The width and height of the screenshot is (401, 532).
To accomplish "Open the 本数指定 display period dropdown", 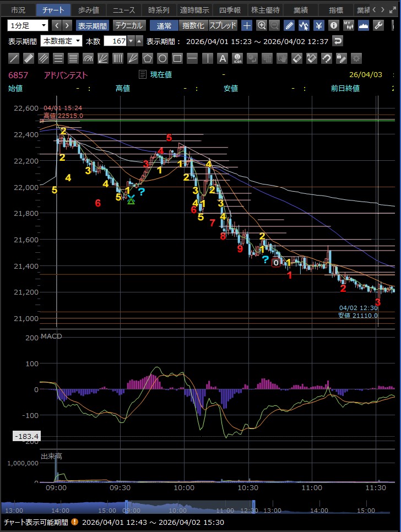I will 62,41.
